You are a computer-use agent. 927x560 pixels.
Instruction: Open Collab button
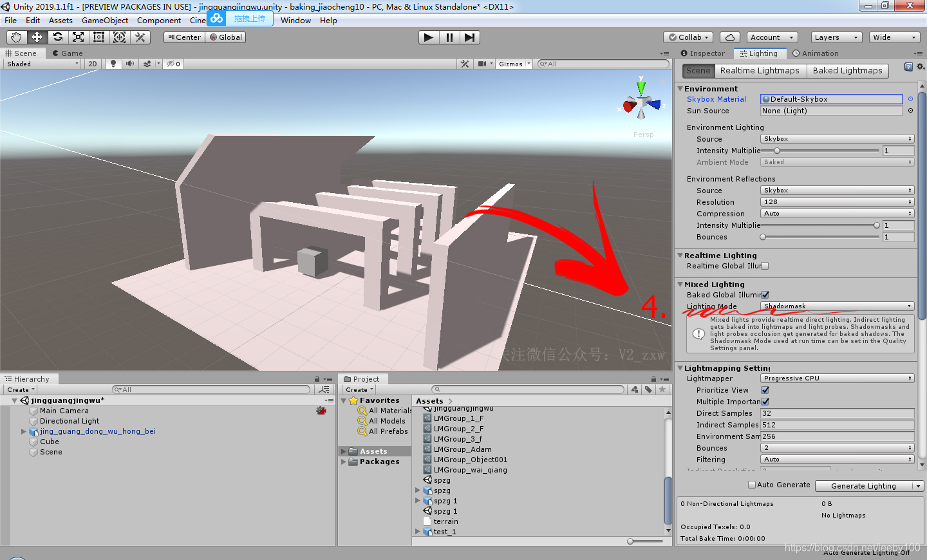[x=688, y=37]
